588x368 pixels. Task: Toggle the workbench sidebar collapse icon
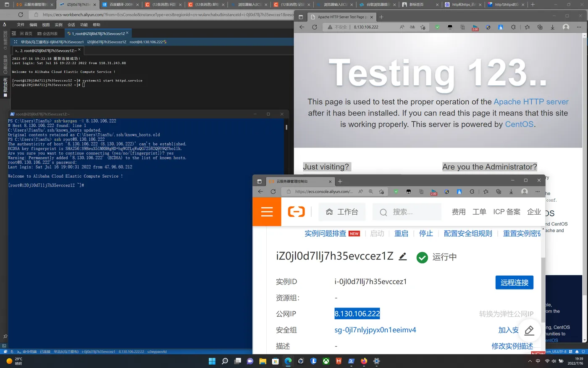[x=14, y=34]
